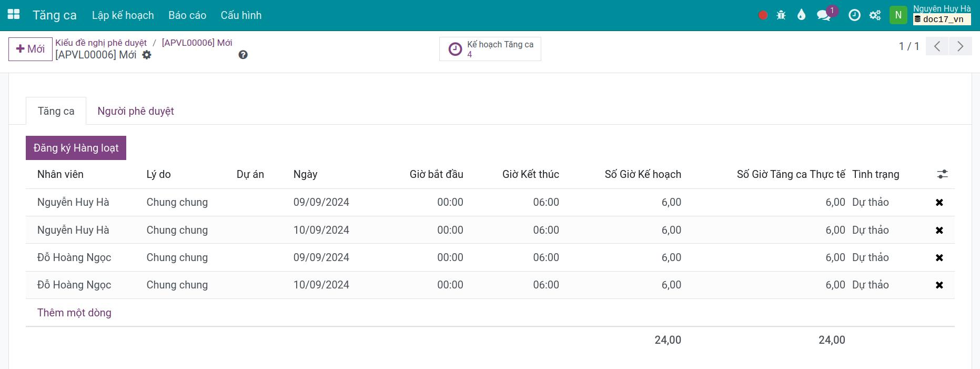
Task: Open the Lập kế hoạch menu
Action: (123, 15)
